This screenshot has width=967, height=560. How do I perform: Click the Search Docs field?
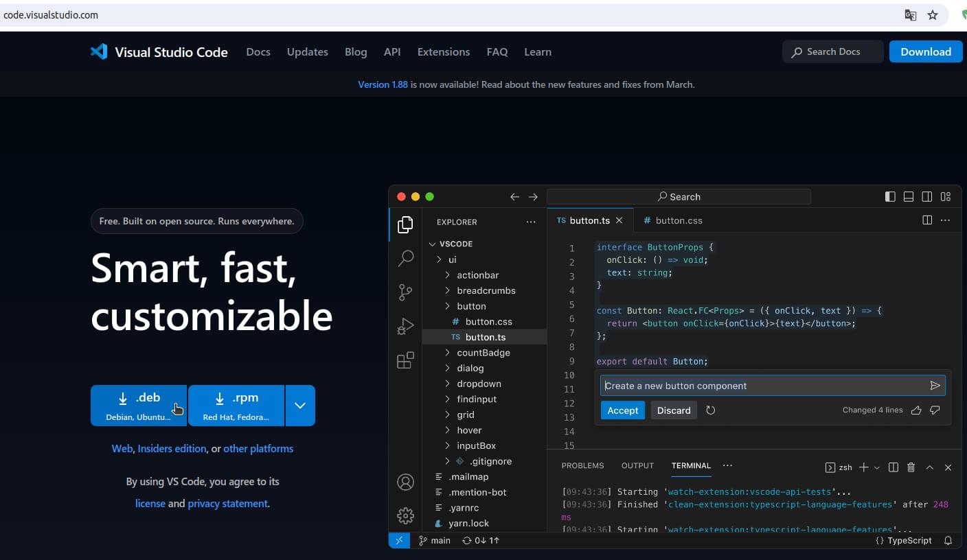click(x=832, y=51)
